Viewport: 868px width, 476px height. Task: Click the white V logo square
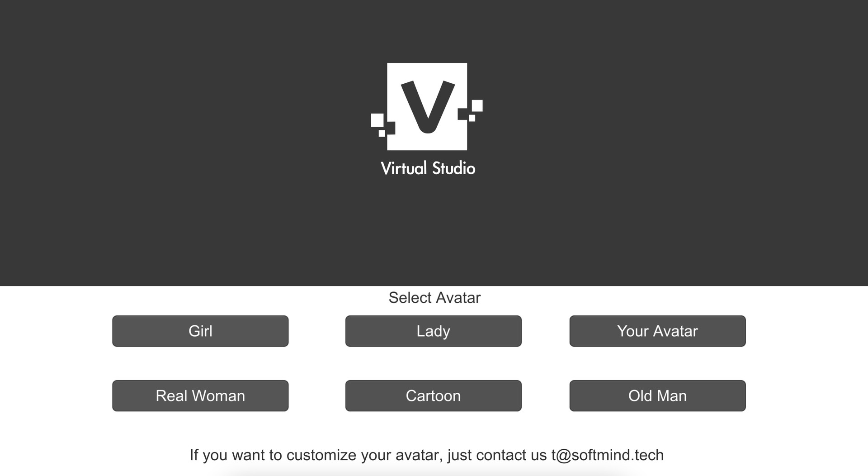click(427, 106)
